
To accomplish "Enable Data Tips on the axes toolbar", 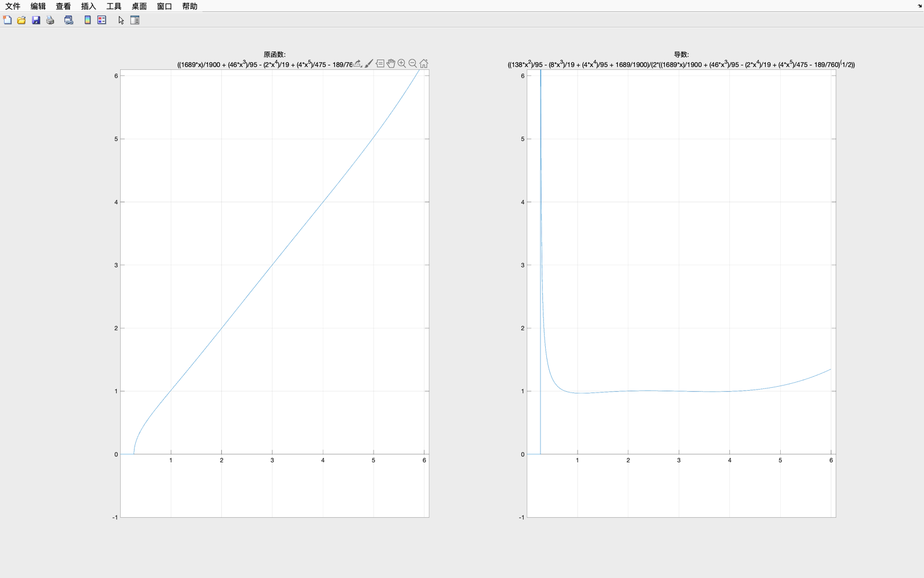I will (x=380, y=64).
